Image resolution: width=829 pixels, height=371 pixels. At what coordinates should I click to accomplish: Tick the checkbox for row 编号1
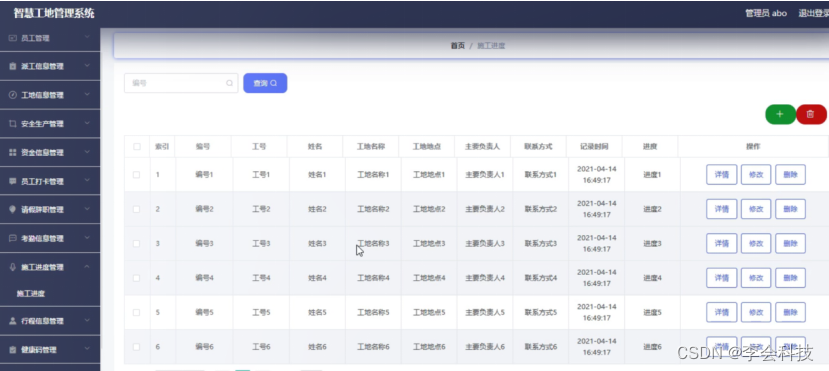[136, 174]
